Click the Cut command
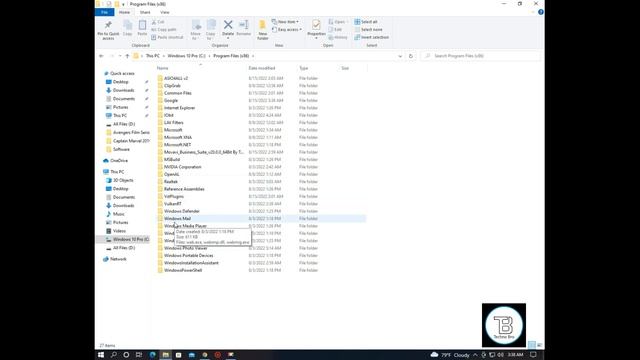 click(158, 22)
